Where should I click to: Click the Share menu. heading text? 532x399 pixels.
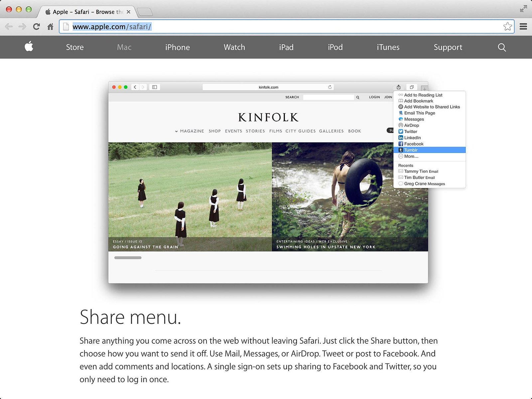pyautogui.click(x=130, y=317)
